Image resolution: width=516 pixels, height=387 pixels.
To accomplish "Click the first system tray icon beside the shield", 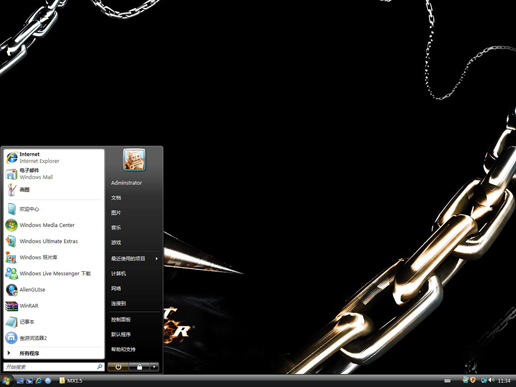I will pyautogui.click(x=466, y=380).
